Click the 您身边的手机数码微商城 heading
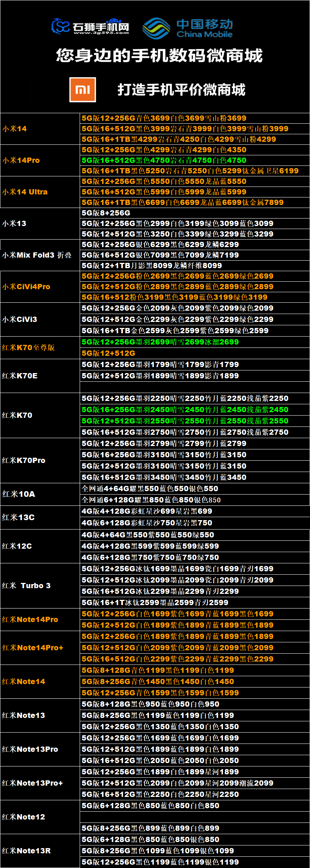Viewport: 310px width, 868px height. pyautogui.click(x=159, y=55)
